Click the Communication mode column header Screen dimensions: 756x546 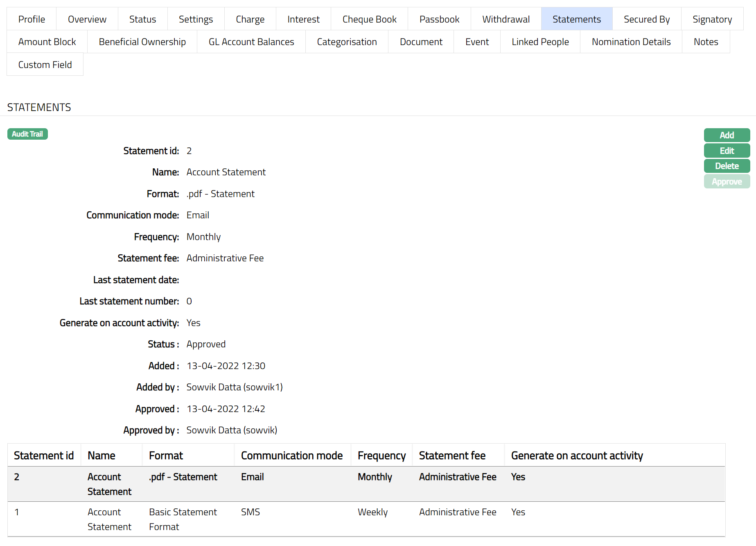coord(291,455)
